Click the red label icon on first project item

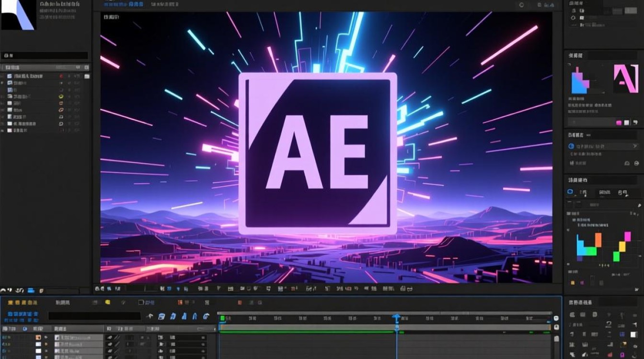tap(61, 76)
